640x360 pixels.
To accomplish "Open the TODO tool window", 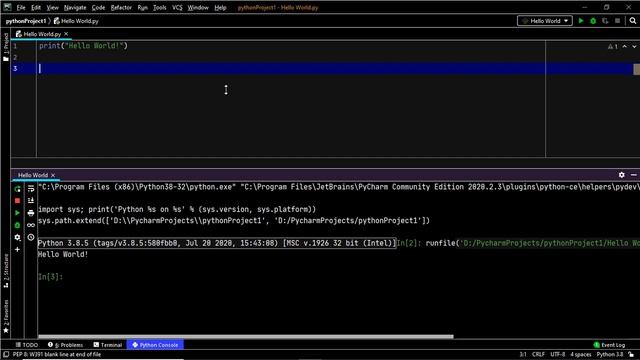I will pyautogui.click(x=27, y=345).
